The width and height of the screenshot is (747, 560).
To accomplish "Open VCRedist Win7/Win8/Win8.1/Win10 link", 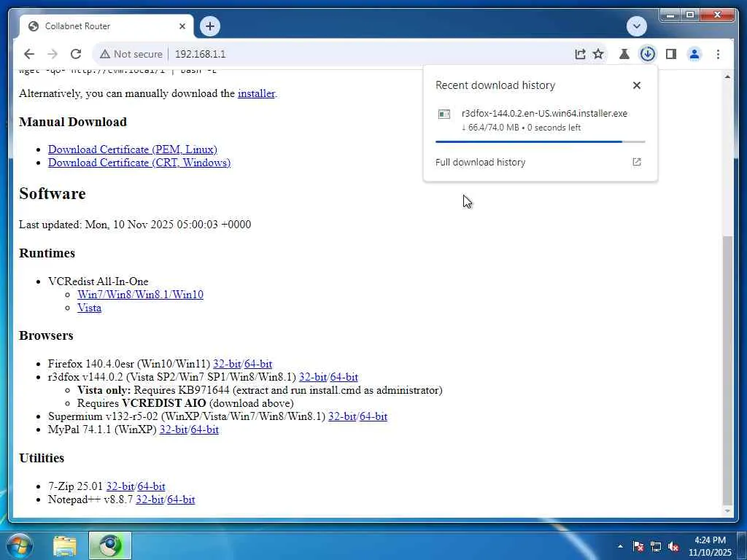I will (x=140, y=295).
